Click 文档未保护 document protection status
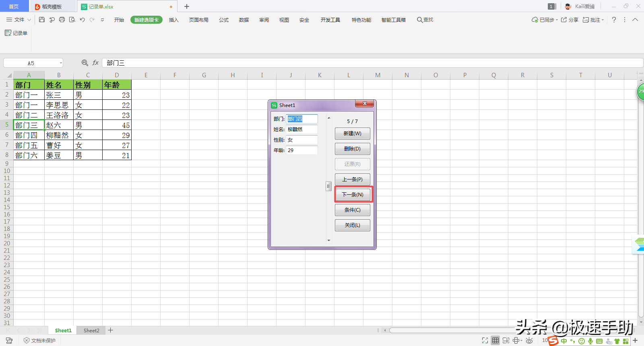Image resolution: width=644 pixels, height=346 pixels. click(40, 340)
